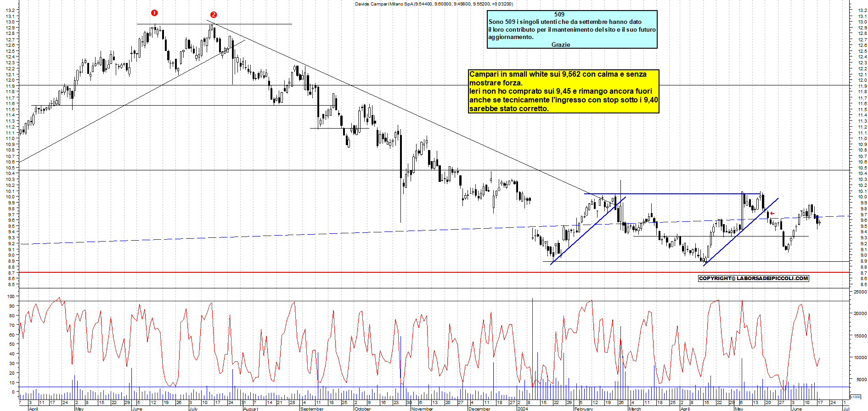The width and height of the screenshot is (868, 411).
Task: Click the "25000" volume scale label
Action: pyautogui.click(x=860, y=292)
